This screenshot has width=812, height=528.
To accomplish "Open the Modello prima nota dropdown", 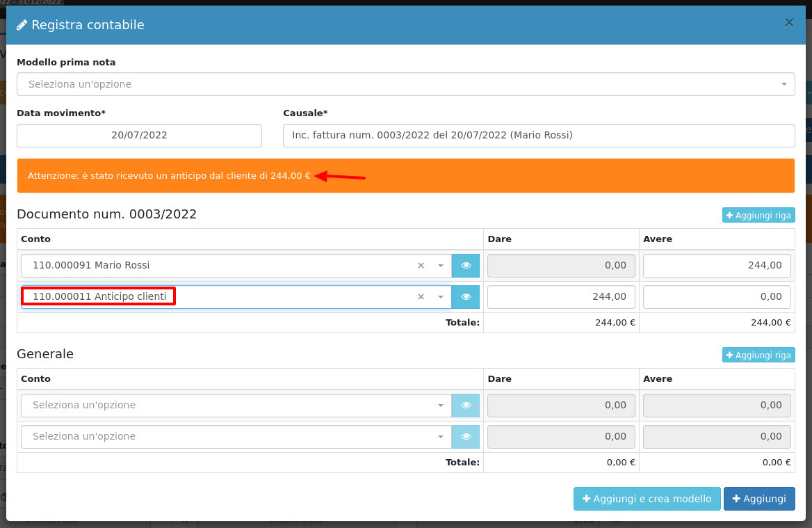I will click(405, 84).
